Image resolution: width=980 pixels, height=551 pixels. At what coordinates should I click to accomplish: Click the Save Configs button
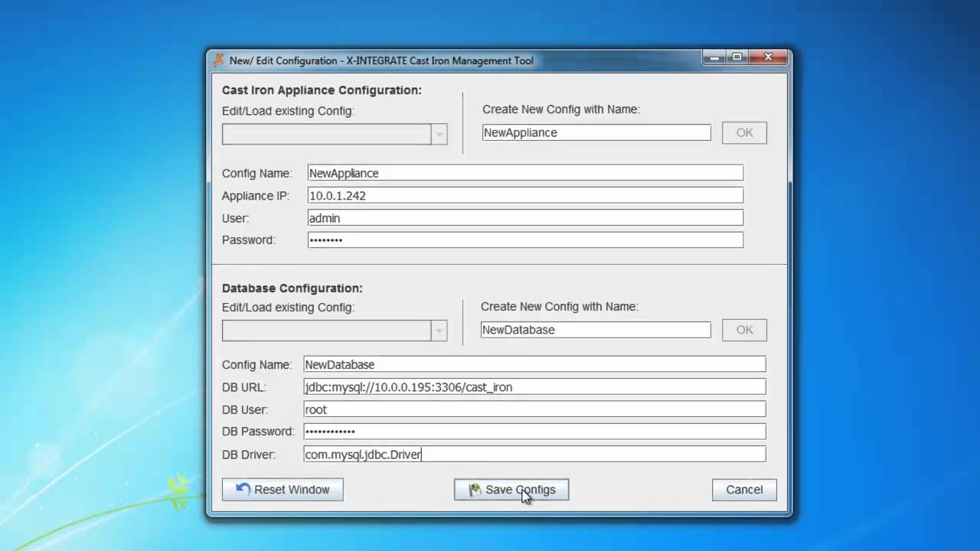click(x=511, y=490)
